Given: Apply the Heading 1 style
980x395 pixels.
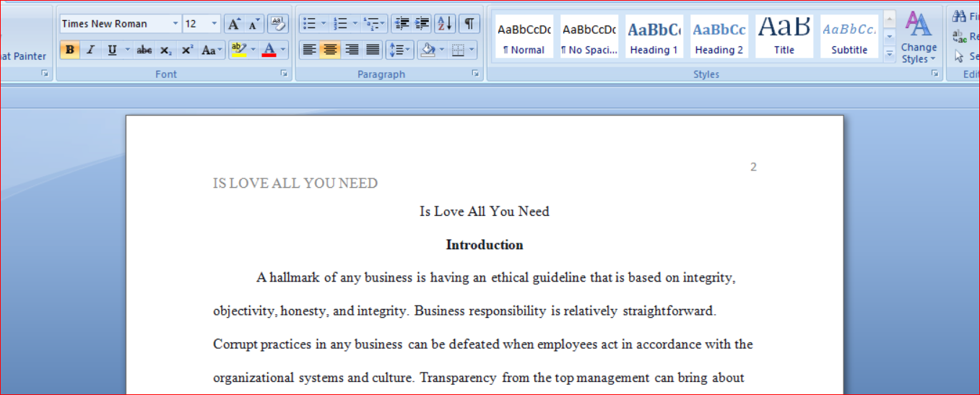Looking at the screenshot, I should pyautogui.click(x=654, y=37).
